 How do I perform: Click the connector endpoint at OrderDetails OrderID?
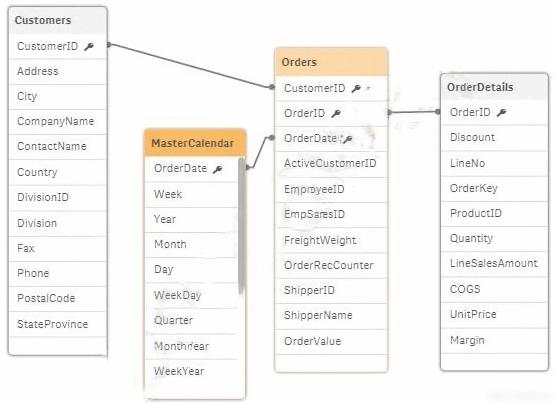[438, 112]
